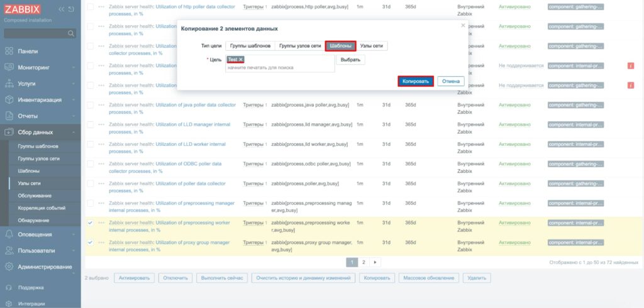Open three-dots menu for LLD manager row
Image resolution: width=644 pixels, height=308 pixels.
click(x=101, y=124)
